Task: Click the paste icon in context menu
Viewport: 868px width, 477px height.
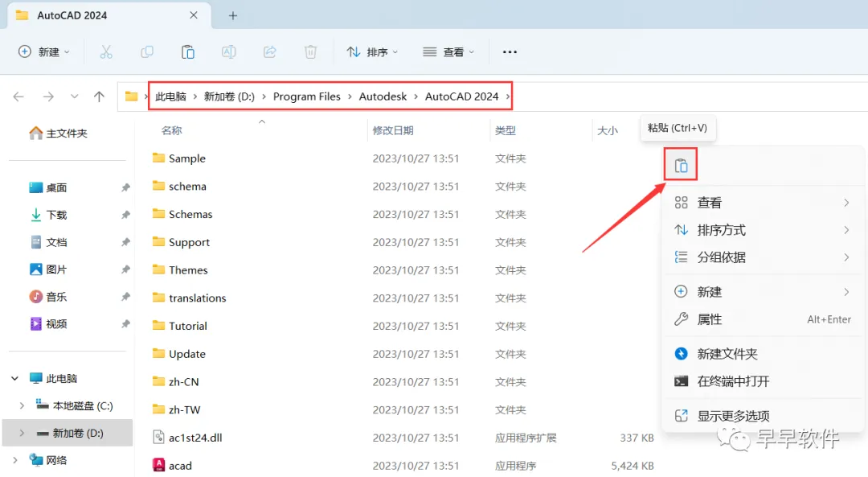Action: 681,165
